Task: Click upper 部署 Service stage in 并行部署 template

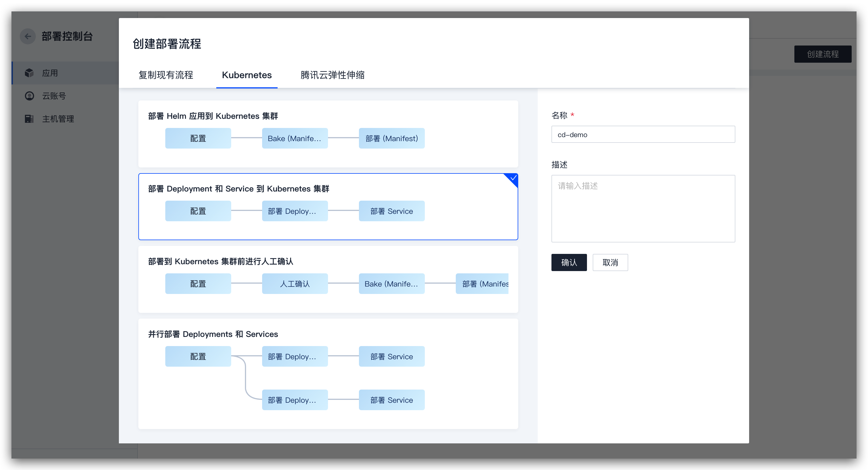Action: [392, 356]
